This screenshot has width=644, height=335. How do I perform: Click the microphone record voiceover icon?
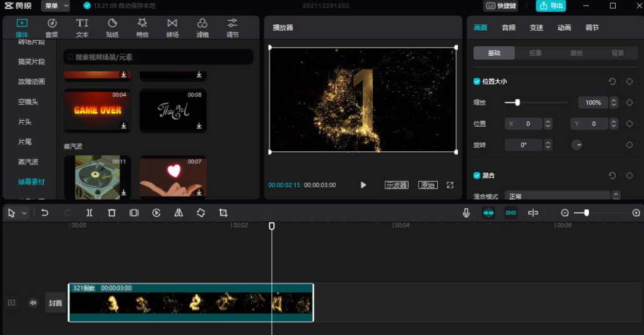[x=466, y=213]
